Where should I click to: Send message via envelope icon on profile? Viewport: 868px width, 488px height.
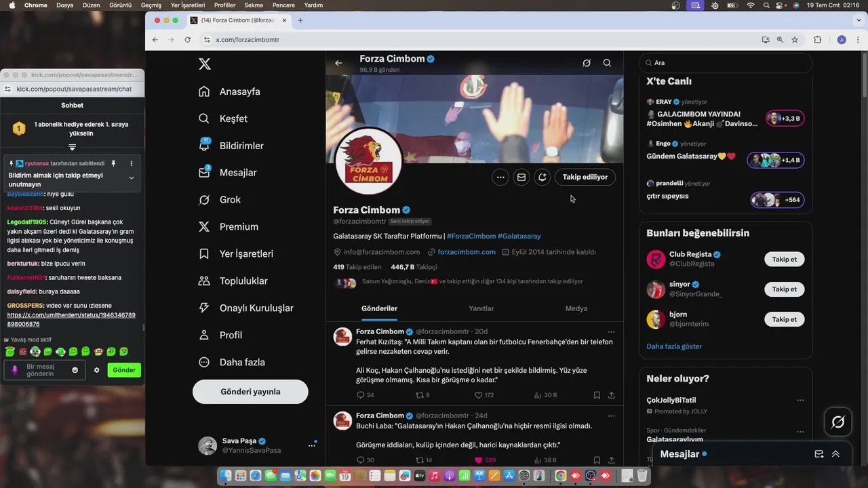(521, 178)
